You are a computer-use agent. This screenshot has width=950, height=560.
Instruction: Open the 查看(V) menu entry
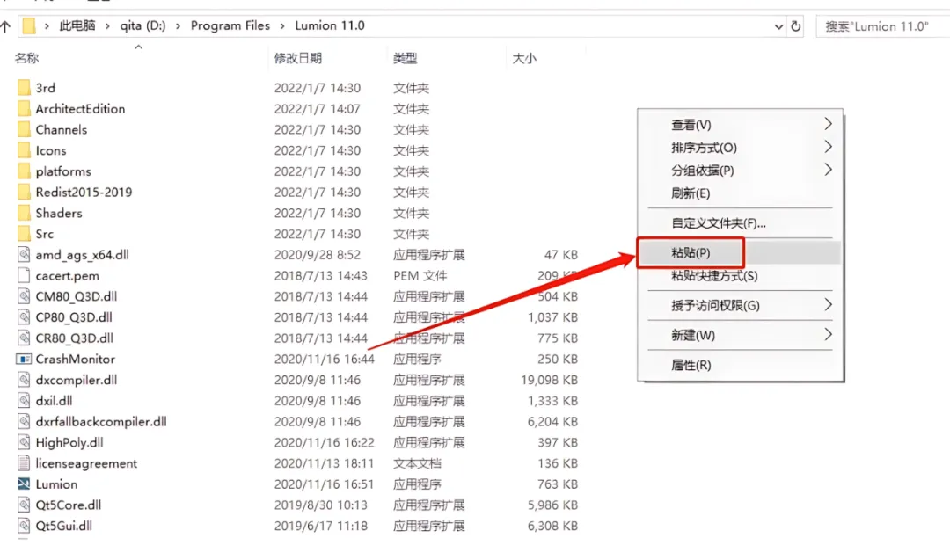tap(740, 125)
